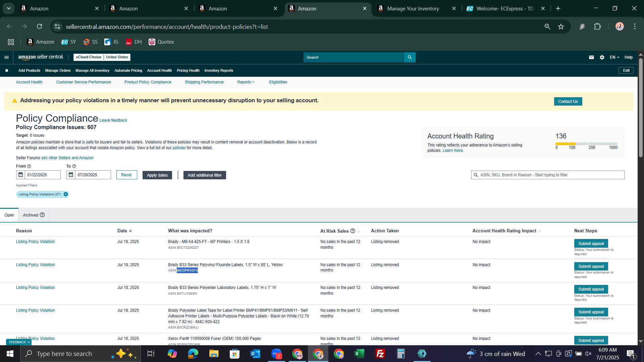Open the IG bookmark
Screen dimensions: 644x362
click(112, 42)
